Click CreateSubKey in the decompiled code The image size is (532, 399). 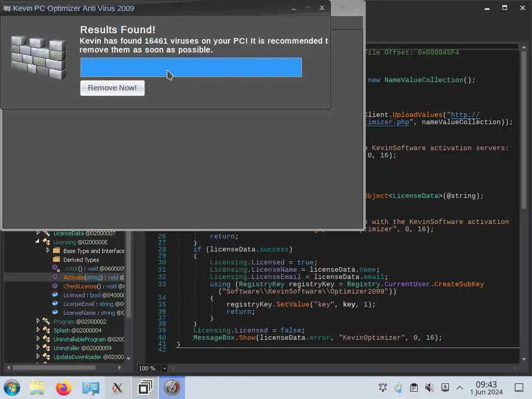pyautogui.click(x=459, y=284)
